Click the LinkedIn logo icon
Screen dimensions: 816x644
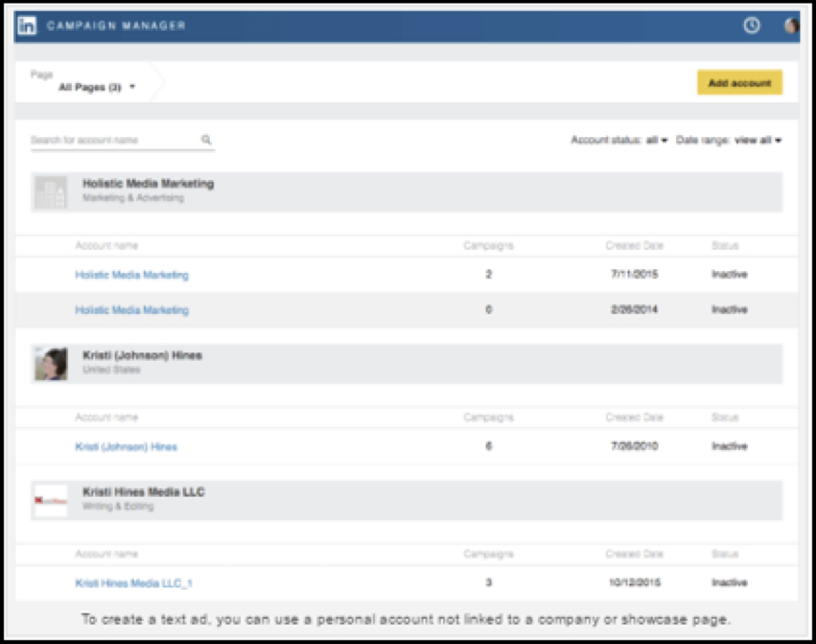click(x=27, y=25)
